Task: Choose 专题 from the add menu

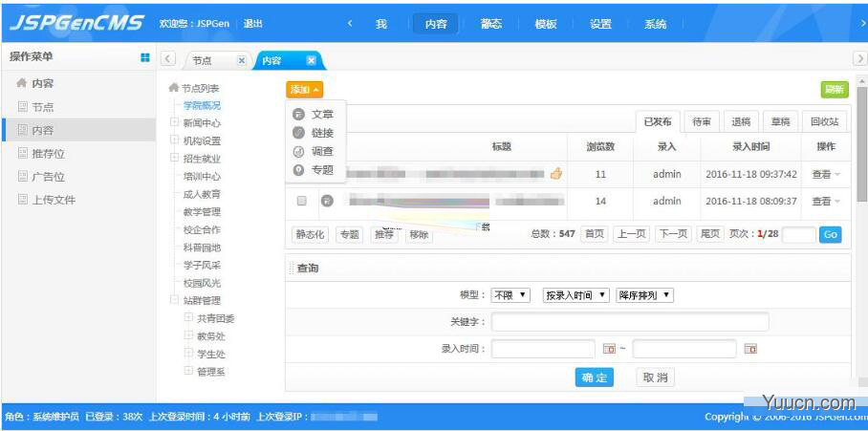Action: (322, 170)
